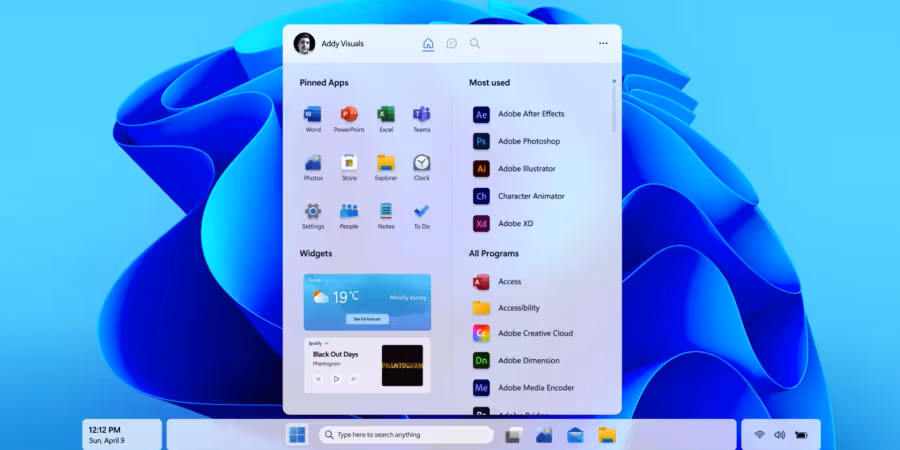
Task: Open the weather widget card
Action: coord(367,302)
